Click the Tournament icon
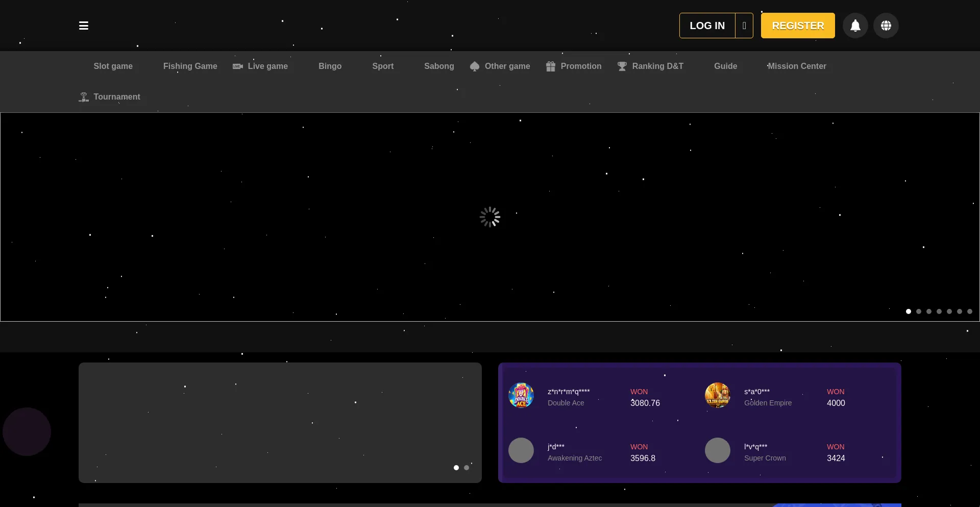The image size is (980, 507). [x=84, y=97]
